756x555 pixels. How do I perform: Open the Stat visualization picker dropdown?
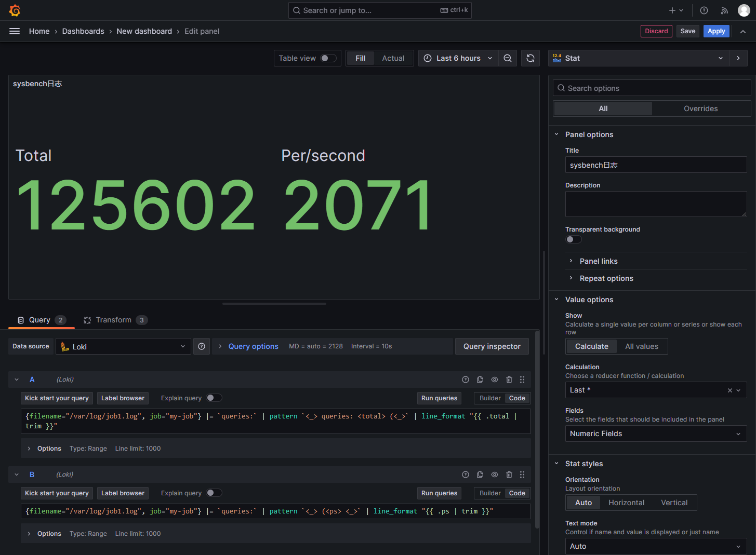tap(639, 58)
